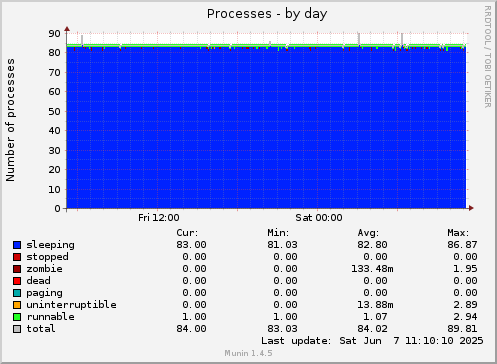This screenshot has height=364, width=497.
Task: Click the 'paging' legend label
Action: [x=44, y=293]
